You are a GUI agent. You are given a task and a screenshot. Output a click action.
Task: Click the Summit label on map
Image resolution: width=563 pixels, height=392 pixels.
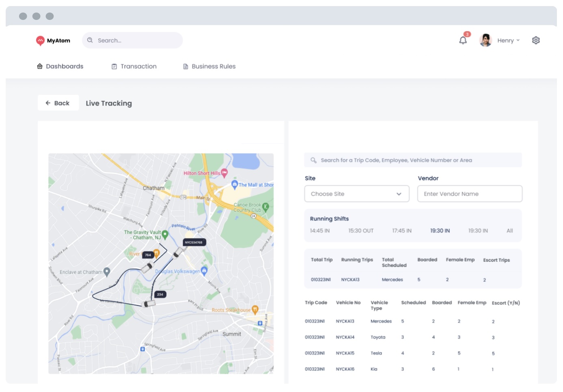click(x=232, y=334)
